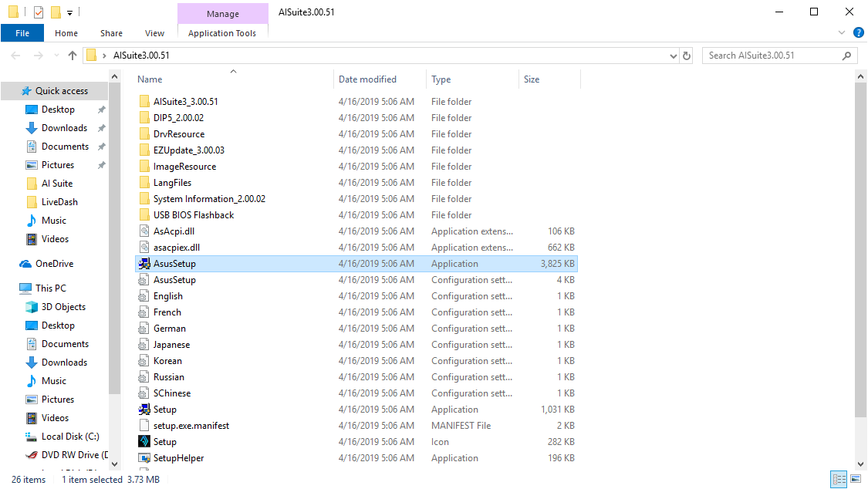
Task: Click the Setup icon file's icon
Action: click(x=144, y=441)
